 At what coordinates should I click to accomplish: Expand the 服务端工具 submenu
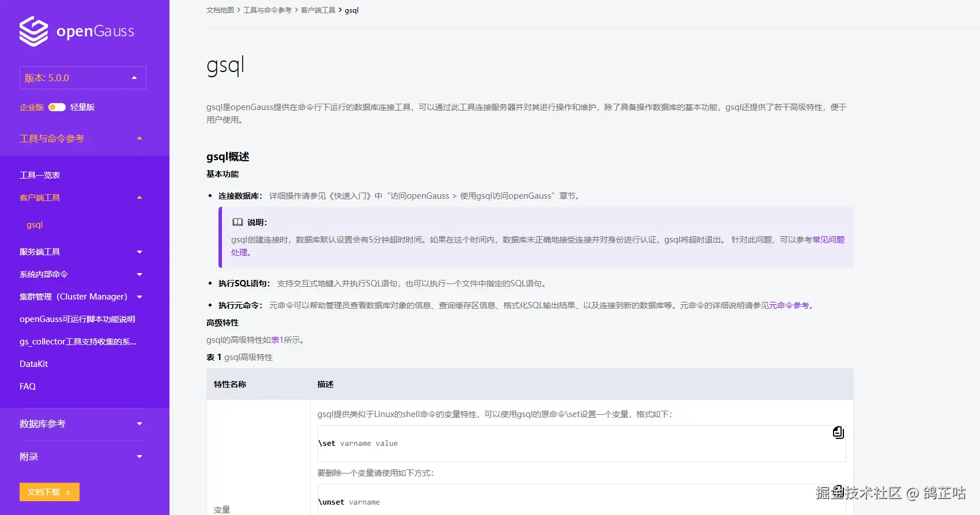tap(140, 252)
